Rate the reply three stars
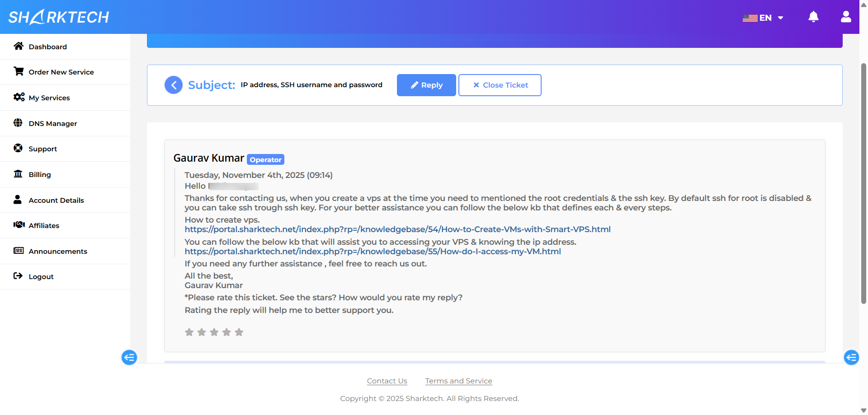Viewport: 868px width, 415px height. [x=214, y=332]
